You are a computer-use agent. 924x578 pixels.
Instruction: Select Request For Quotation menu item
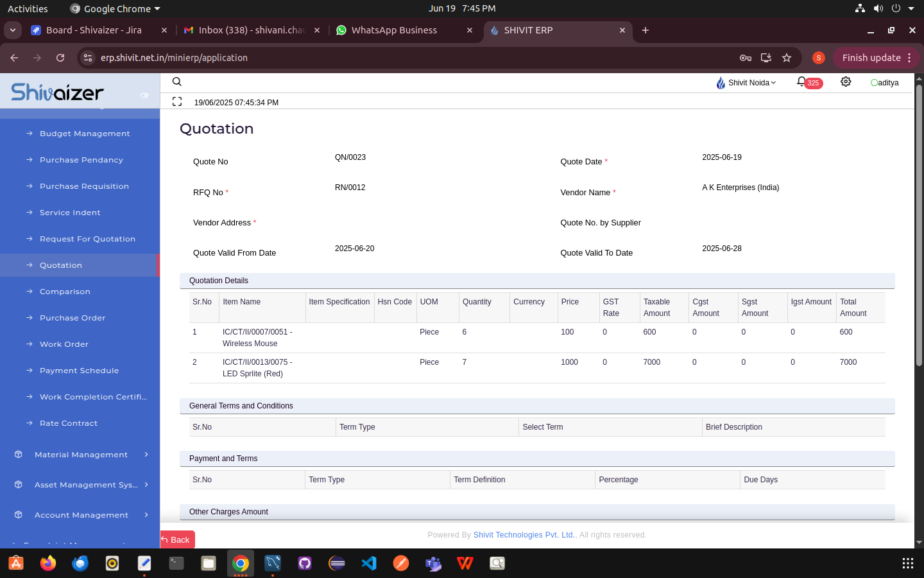pyautogui.click(x=87, y=239)
